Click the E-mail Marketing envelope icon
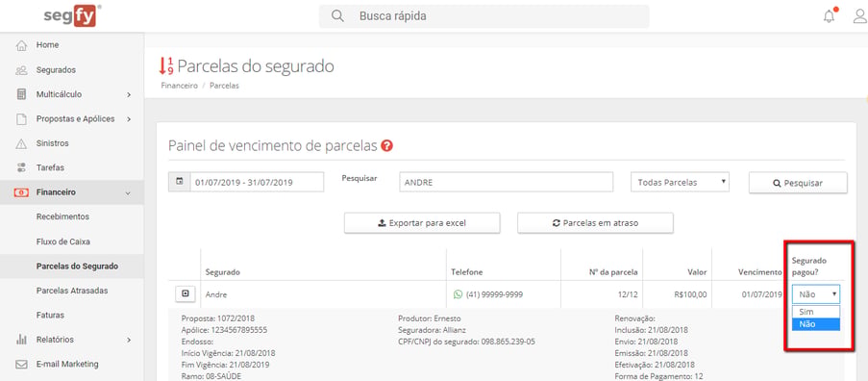The height and width of the screenshot is (381, 868). tap(21, 365)
